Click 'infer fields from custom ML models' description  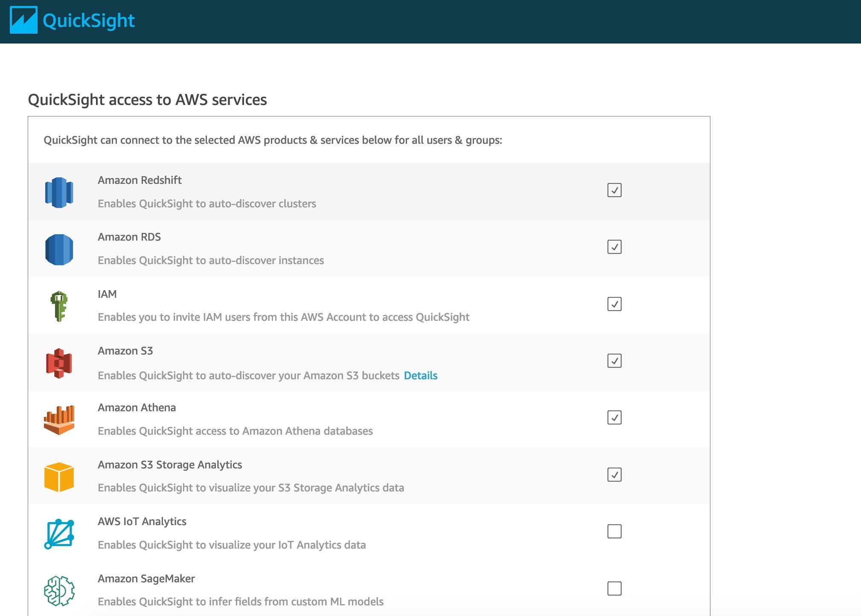(x=241, y=601)
